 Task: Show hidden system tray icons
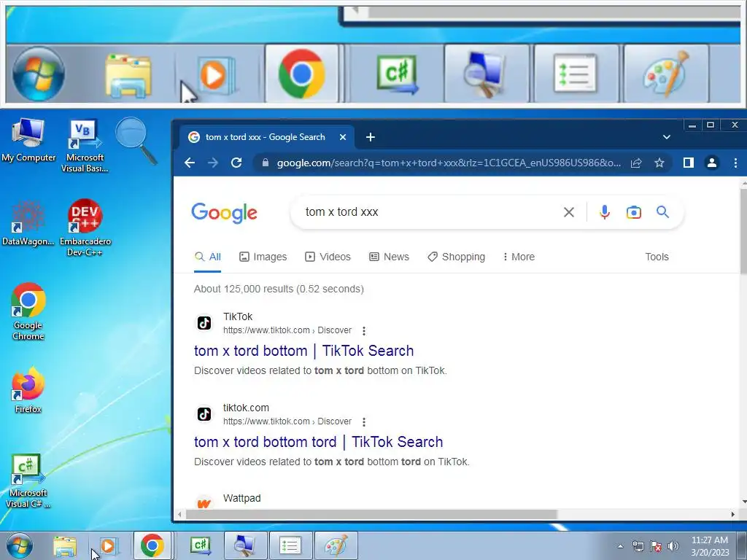(x=620, y=546)
